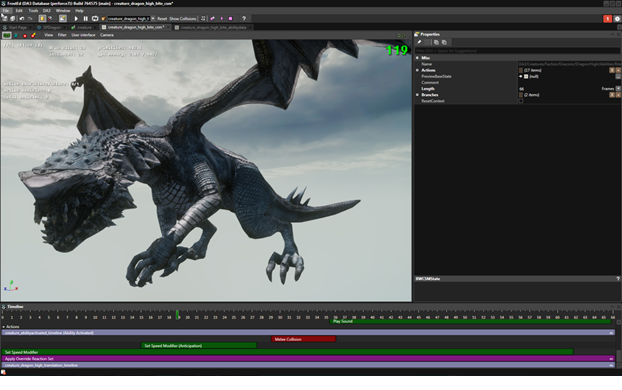Screen dimensions: 622x390
Task: Expand the Branches property
Action: point(417,95)
